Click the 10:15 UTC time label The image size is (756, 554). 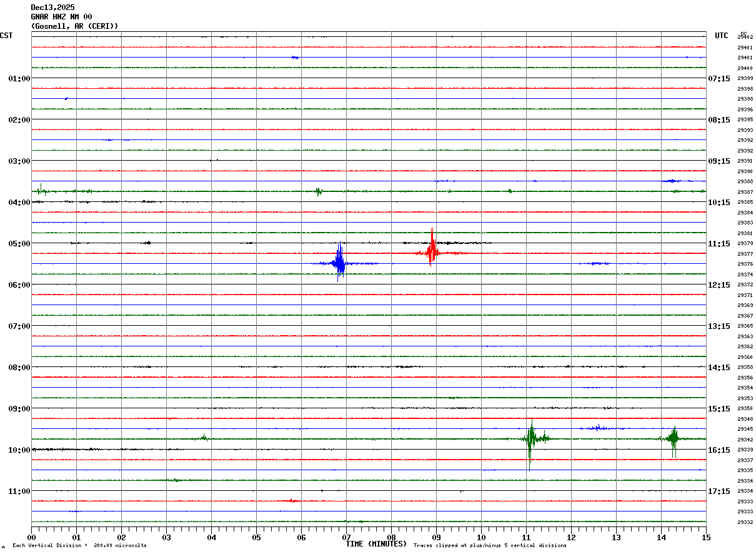pos(719,202)
